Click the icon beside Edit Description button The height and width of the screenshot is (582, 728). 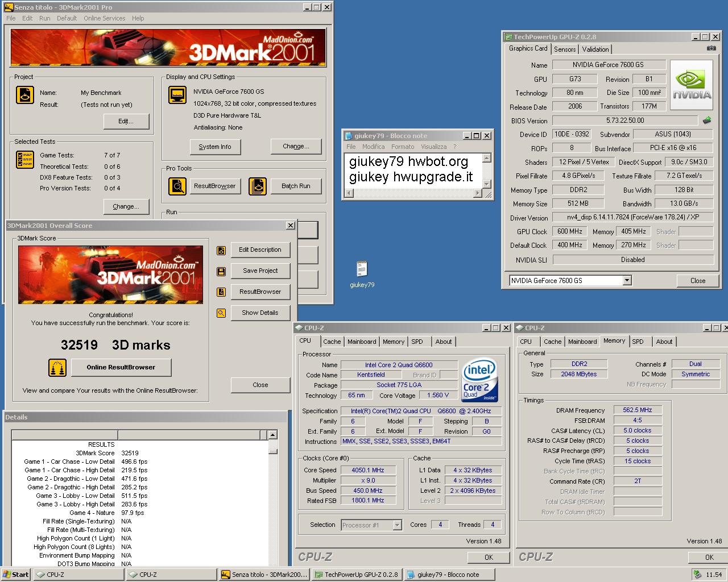click(221, 250)
